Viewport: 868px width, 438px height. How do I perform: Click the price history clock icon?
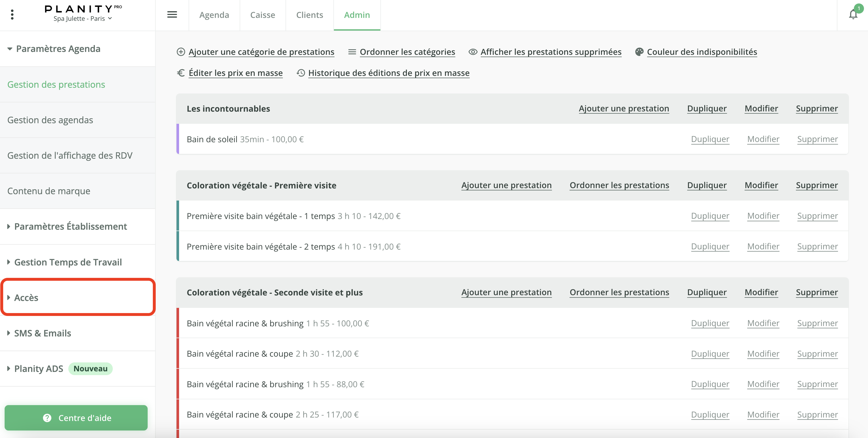(x=300, y=73)
